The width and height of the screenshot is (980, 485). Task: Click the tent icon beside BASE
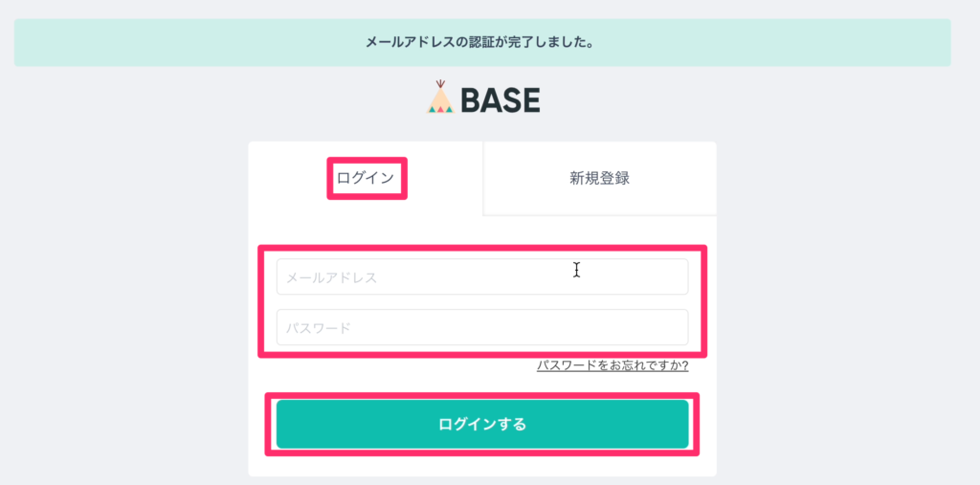pyautogui.click(x=440, y=98)
